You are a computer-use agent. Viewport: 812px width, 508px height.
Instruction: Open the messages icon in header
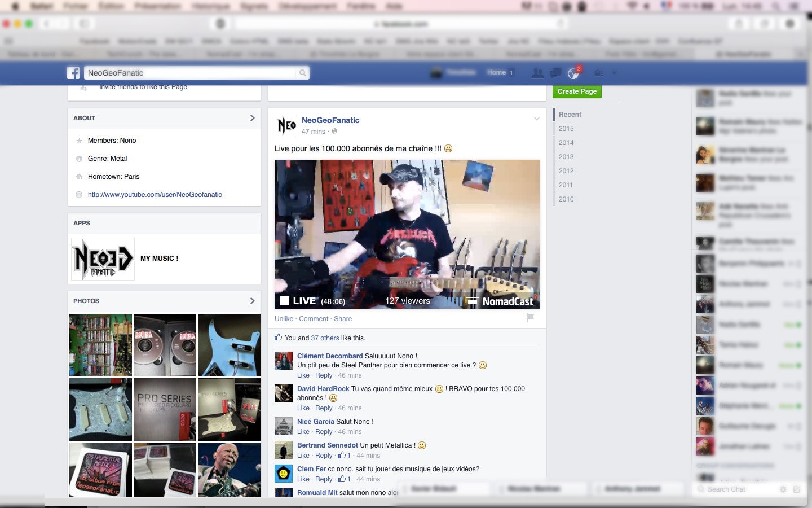555,73
